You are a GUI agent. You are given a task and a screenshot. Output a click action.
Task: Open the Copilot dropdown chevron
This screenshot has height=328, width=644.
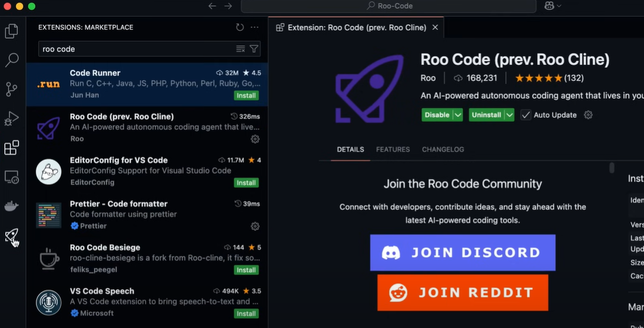pos(559,6)
